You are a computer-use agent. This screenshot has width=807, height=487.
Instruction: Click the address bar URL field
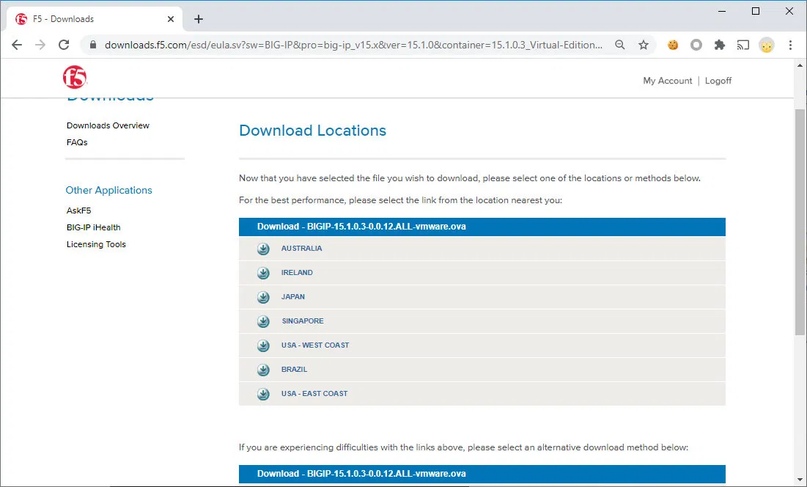pos(353,45)
